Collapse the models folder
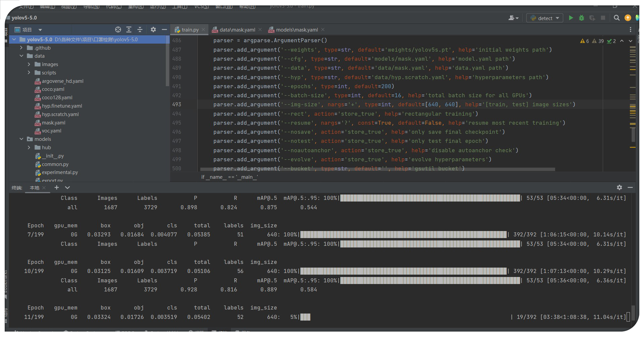The image size is (644, 337). click(21, 139)
